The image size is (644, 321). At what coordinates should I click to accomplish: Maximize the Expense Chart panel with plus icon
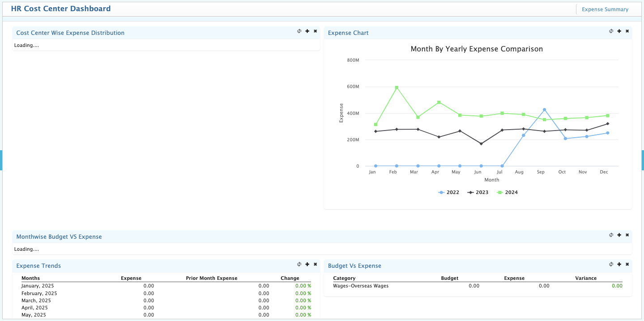pos(618,31)
